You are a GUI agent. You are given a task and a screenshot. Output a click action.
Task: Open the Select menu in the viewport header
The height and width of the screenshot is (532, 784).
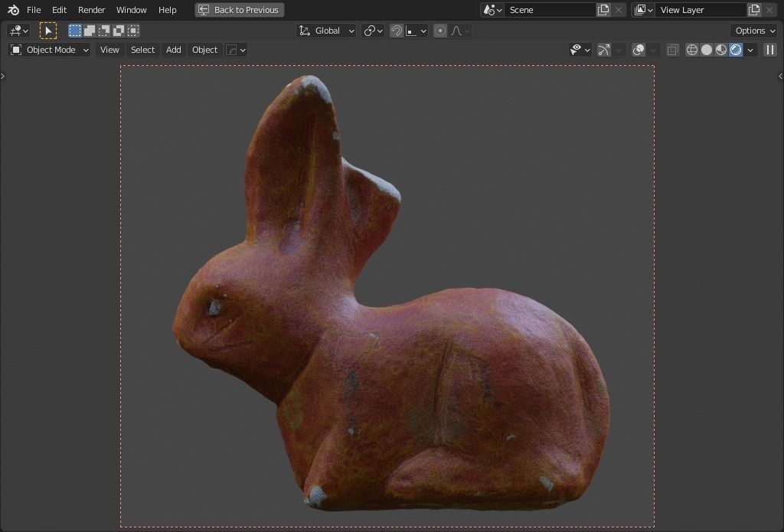142,50
